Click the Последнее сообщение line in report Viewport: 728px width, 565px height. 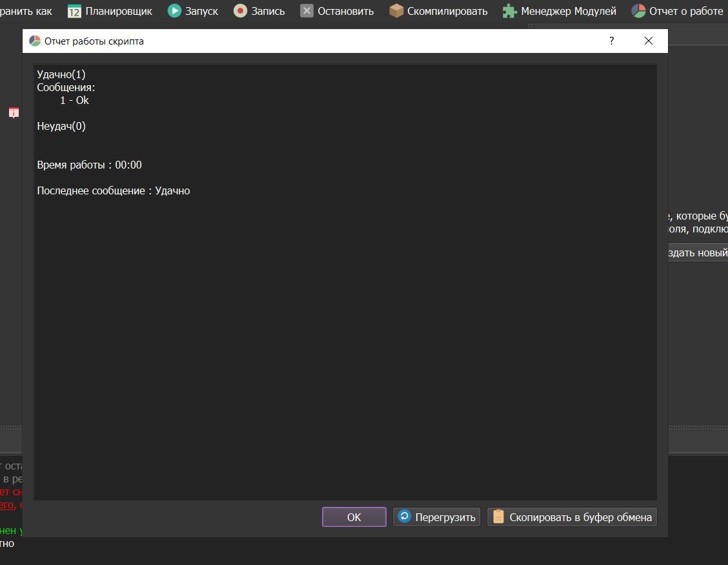click(114, 191)
